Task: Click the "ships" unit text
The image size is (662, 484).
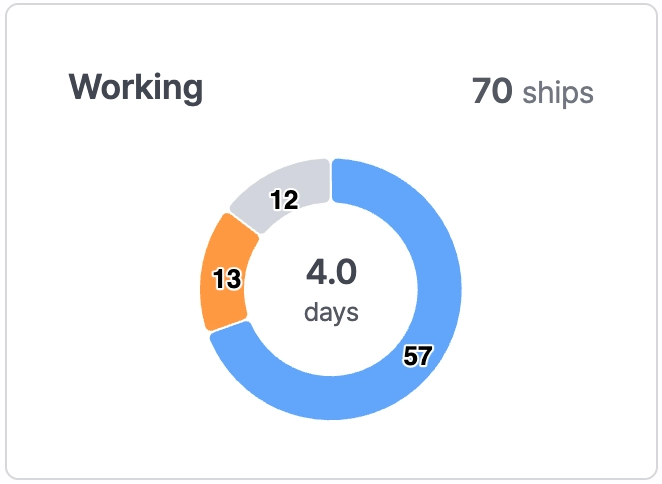Action: (558, 93)
